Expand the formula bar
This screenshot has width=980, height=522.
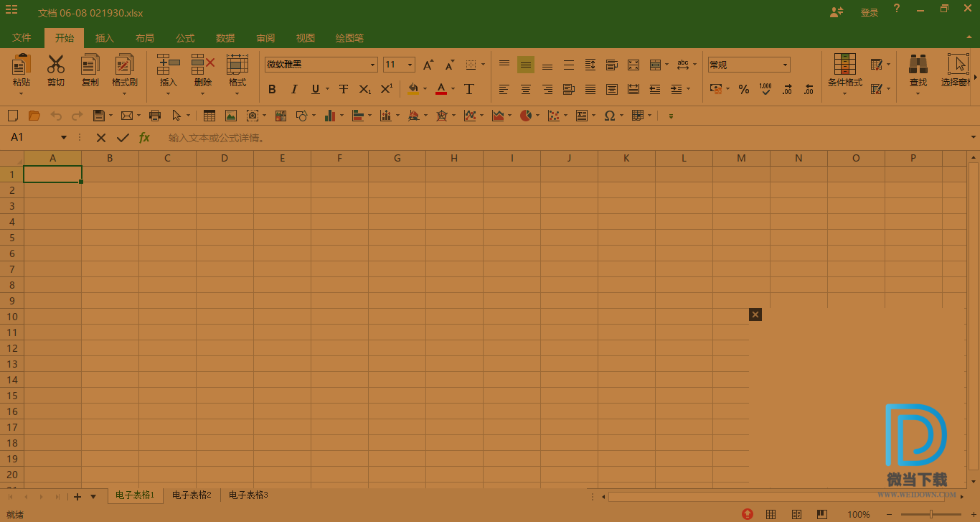973,137
